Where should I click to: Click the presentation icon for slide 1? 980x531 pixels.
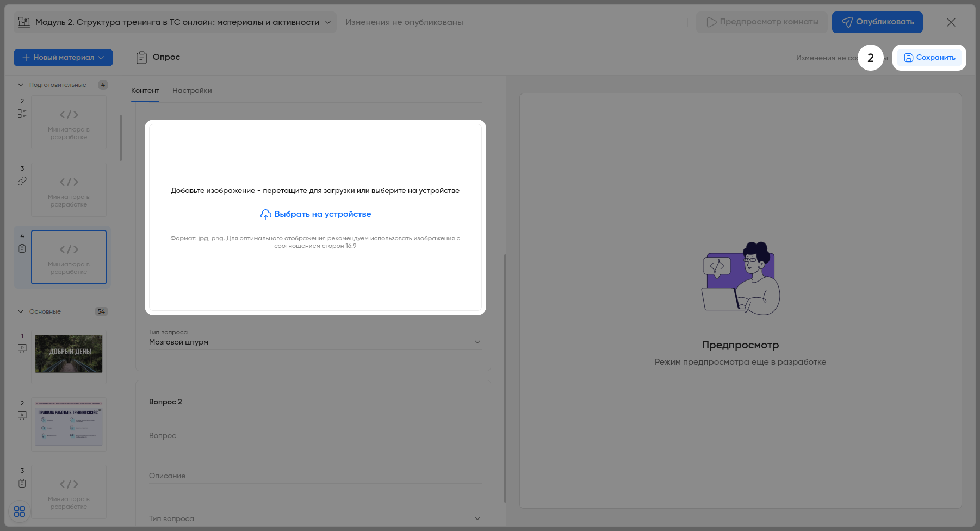(22, 348)
